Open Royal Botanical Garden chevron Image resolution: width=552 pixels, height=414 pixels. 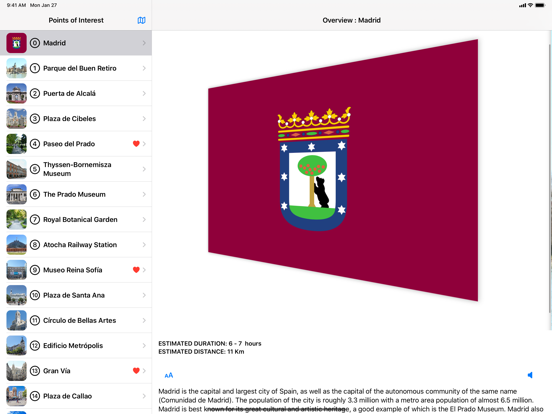coord(144,219)
